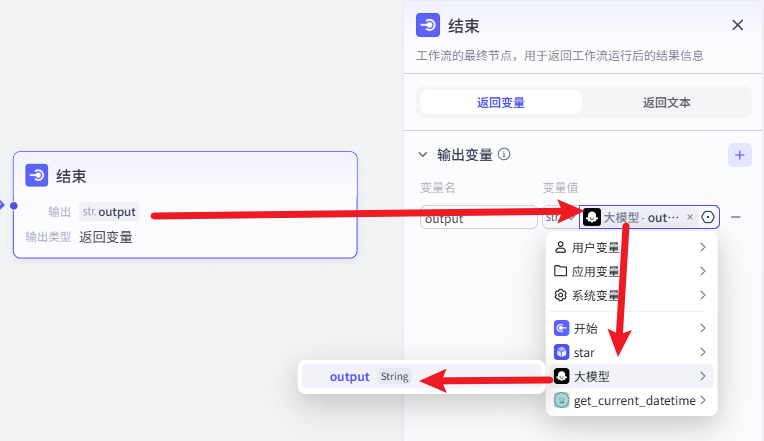Collapse the 输出变量 section
Screen dimensions: 764x441
[x=422, y=155]
